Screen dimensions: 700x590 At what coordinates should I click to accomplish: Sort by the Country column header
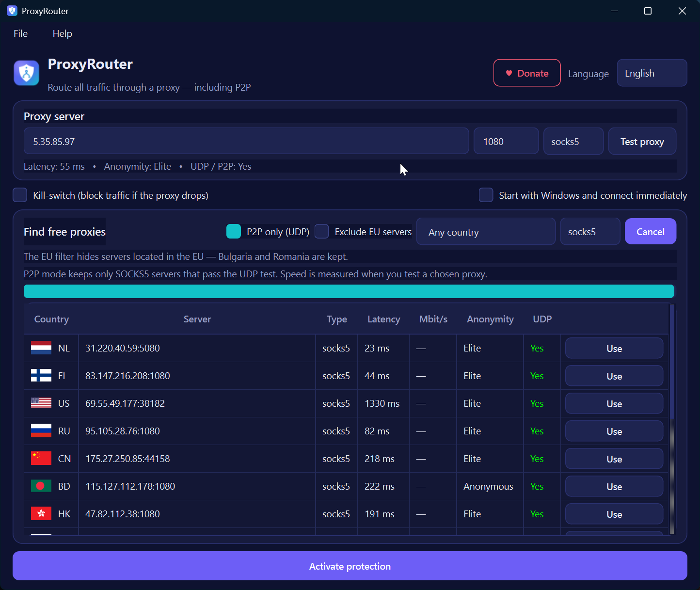click(51, 319)
